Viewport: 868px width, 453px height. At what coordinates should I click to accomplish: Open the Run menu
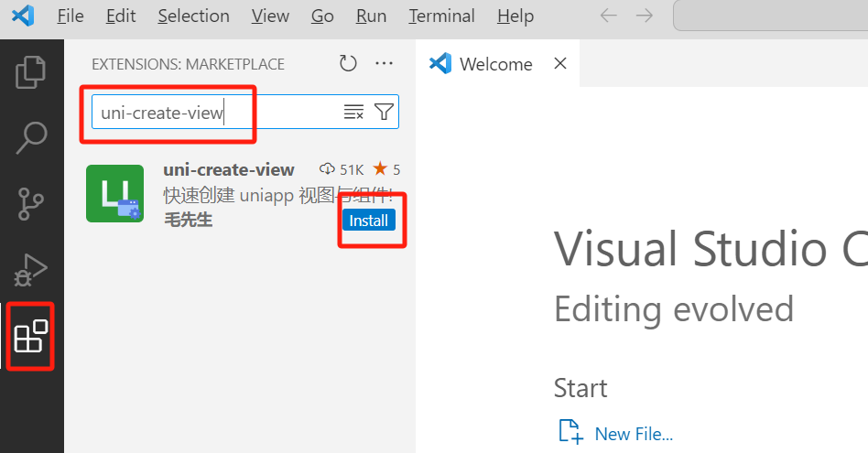click(x=371, y=16)
